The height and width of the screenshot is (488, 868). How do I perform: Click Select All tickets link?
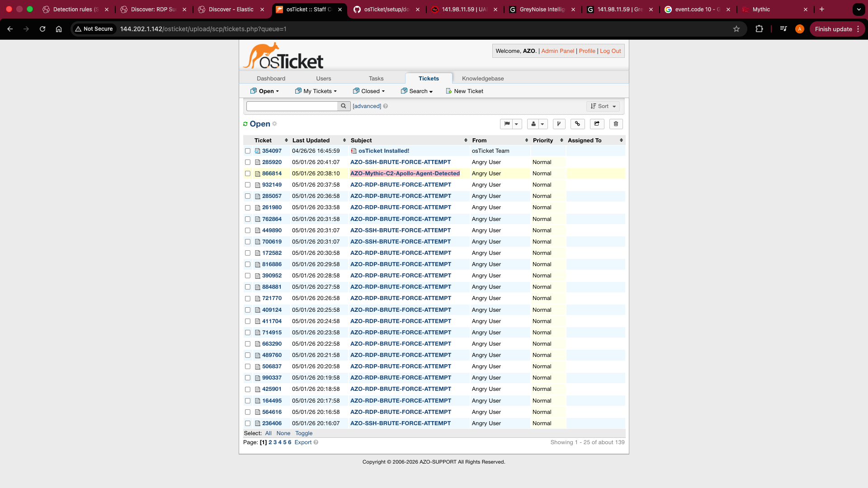tap(268, 433)
